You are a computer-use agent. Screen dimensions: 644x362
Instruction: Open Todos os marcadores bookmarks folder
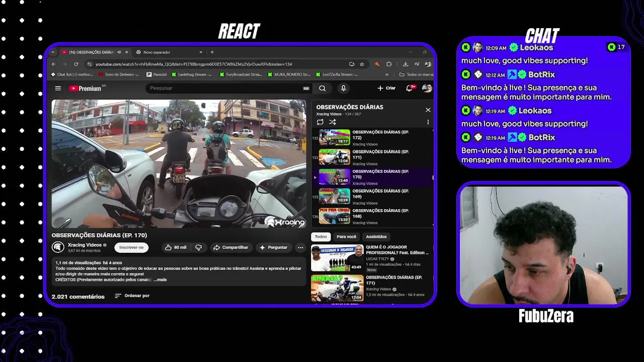pyautogui.click(x=416, y=74)
